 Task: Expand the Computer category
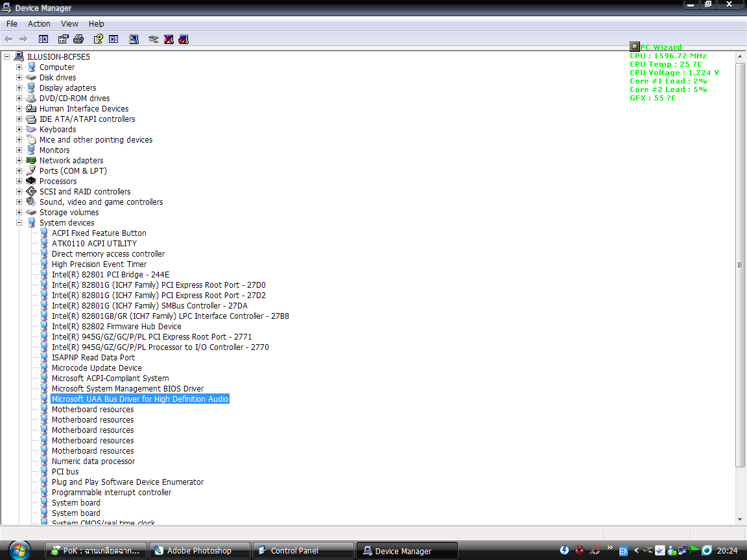[x=19, y=67]
